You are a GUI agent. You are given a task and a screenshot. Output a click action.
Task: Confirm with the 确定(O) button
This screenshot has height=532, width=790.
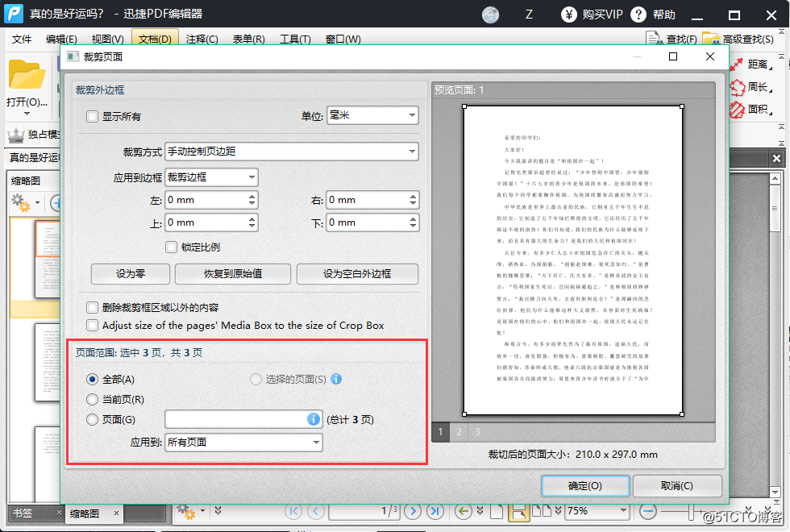(585, 485)
